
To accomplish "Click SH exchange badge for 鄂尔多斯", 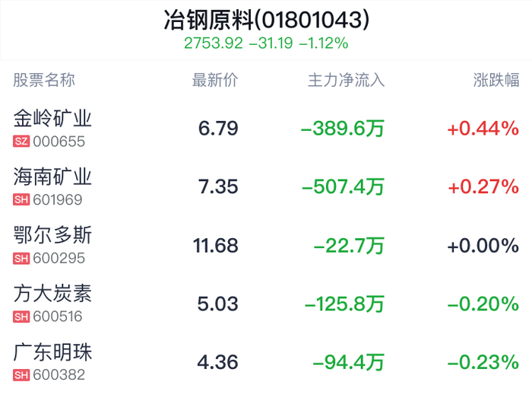I will (21, 259).
